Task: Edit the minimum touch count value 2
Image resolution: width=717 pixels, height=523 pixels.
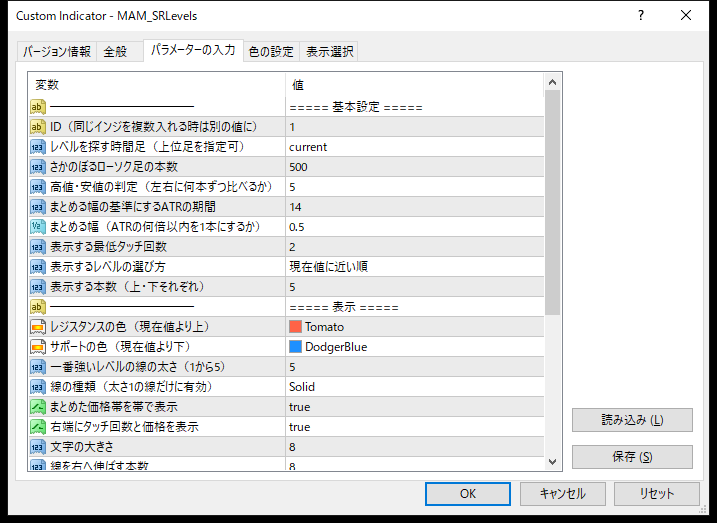Action: pos(415,247)
